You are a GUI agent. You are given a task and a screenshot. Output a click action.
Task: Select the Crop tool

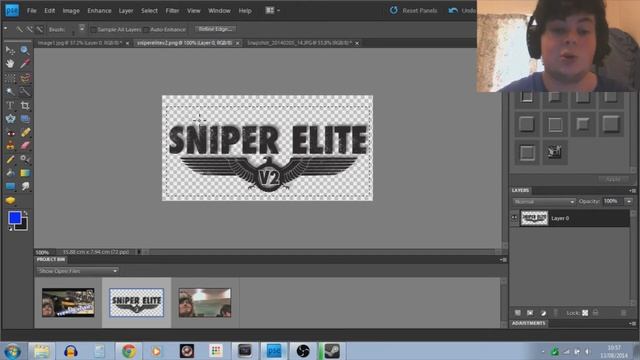coord(25,105)
